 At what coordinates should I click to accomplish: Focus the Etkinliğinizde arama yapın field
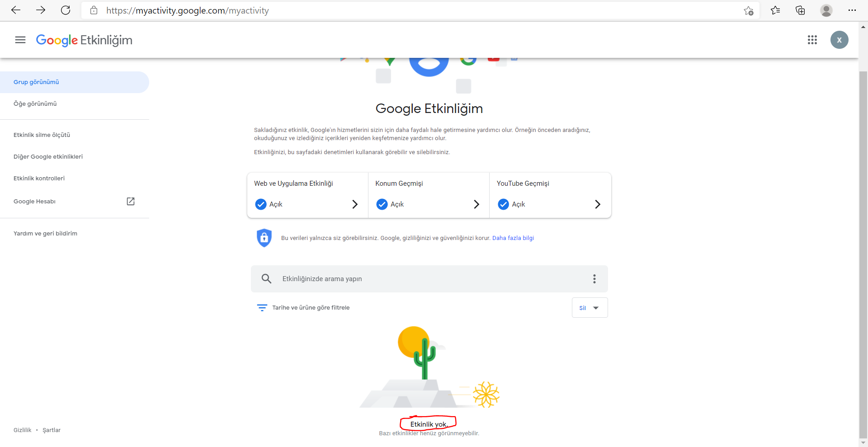pos(429,279)
